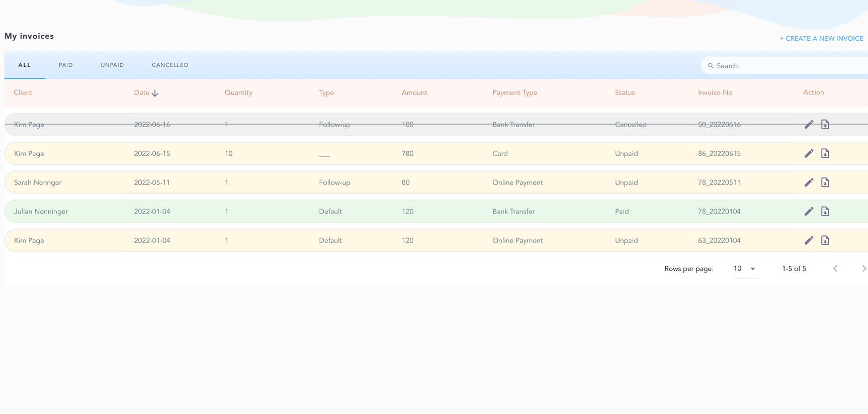The height and width of the screenshot is (414, 868).
Task: Click amount 780 cell
Action: point(407,154)
